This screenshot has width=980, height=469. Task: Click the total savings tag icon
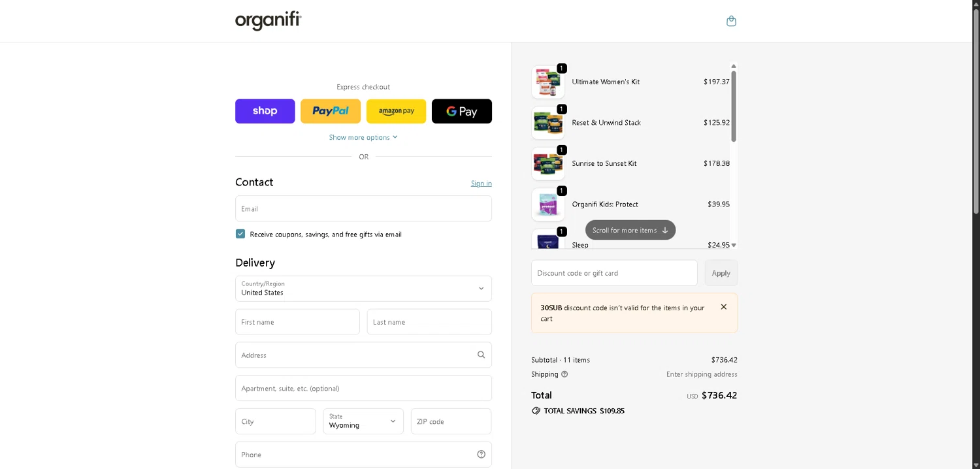click(536, 411)
